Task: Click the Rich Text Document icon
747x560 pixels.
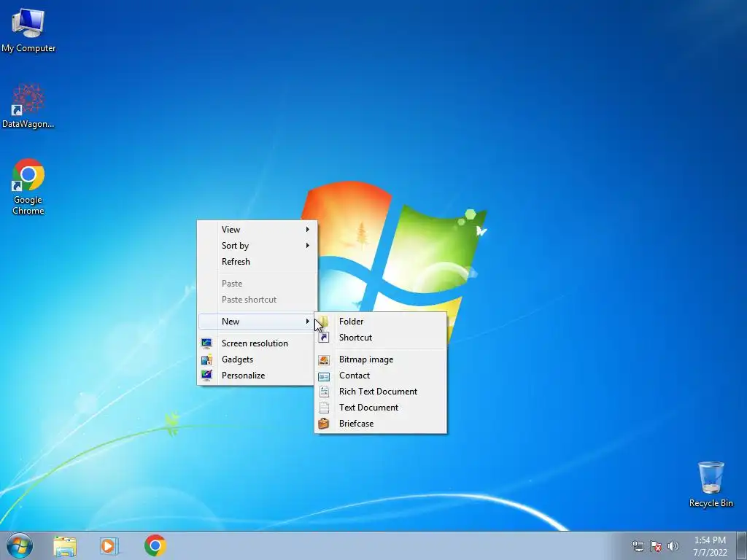Action: coord(324,392)
